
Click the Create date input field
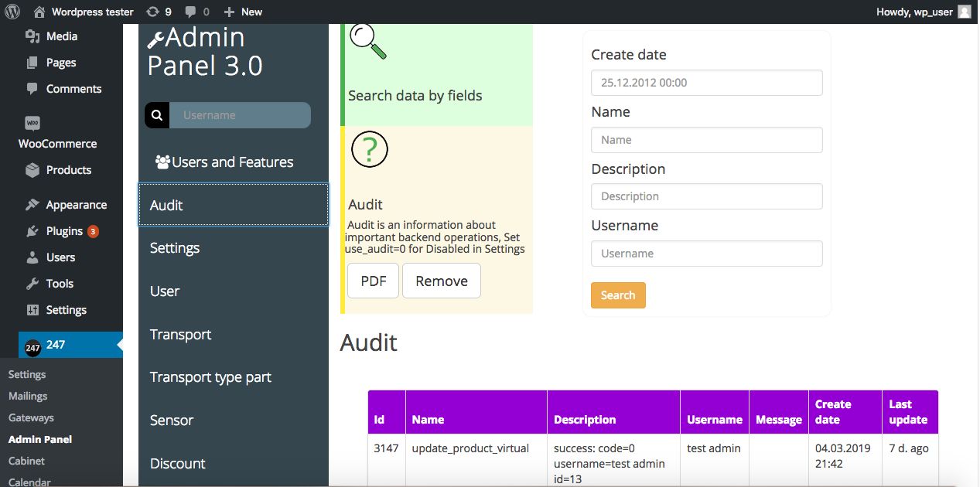pyautogui.click(x=705, y=83)
